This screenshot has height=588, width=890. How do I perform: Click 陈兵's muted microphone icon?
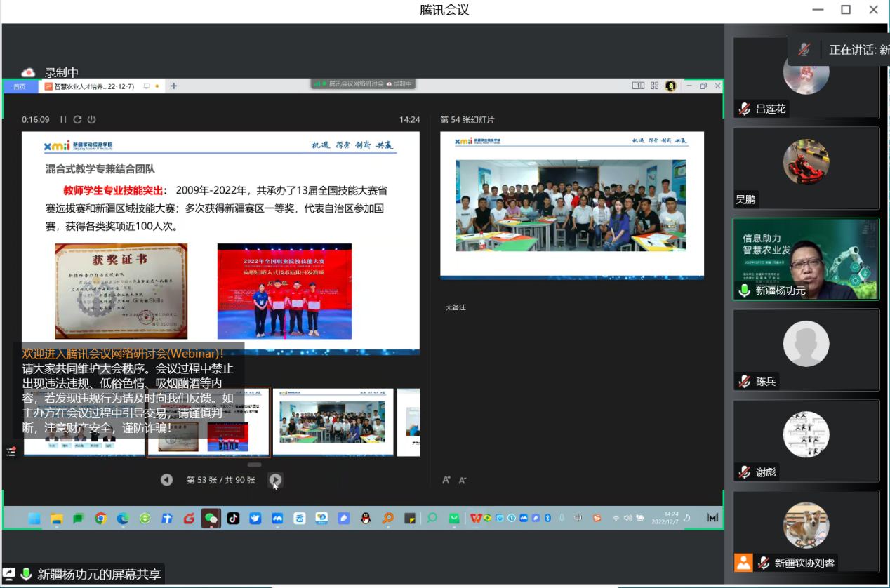[x=744, y=382]
